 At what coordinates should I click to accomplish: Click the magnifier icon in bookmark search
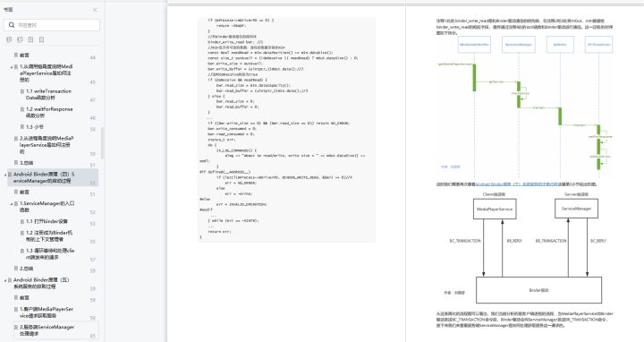12,25
